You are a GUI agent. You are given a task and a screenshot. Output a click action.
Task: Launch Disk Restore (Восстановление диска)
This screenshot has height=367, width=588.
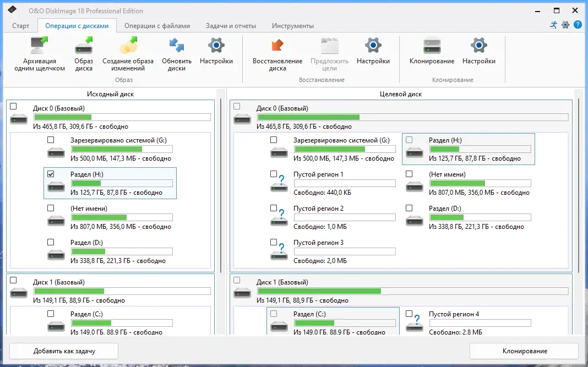tap(277, 45)
